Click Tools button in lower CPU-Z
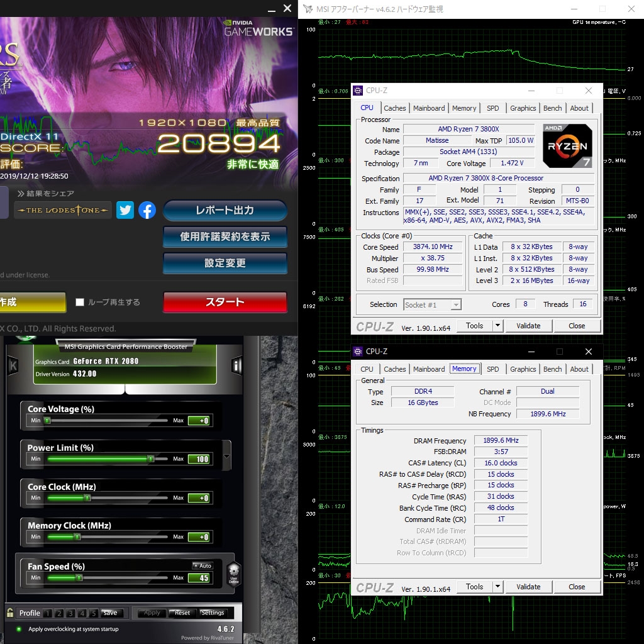This screenshot has width=644, height=644. point(474,587)
